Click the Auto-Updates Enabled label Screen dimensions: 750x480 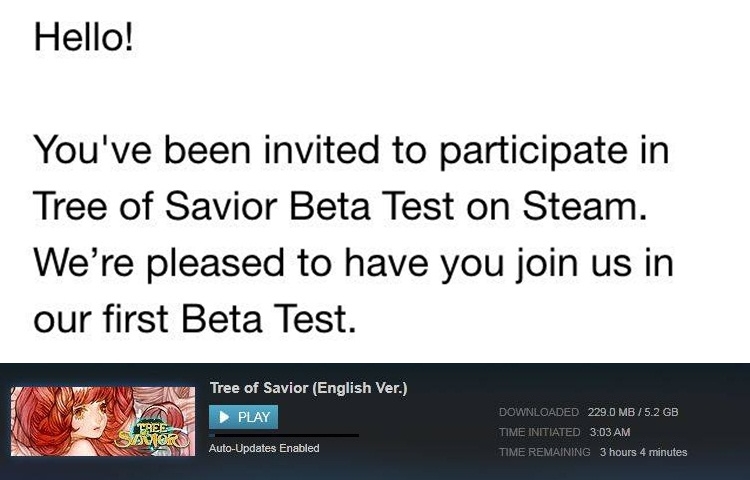pos(264,448)
